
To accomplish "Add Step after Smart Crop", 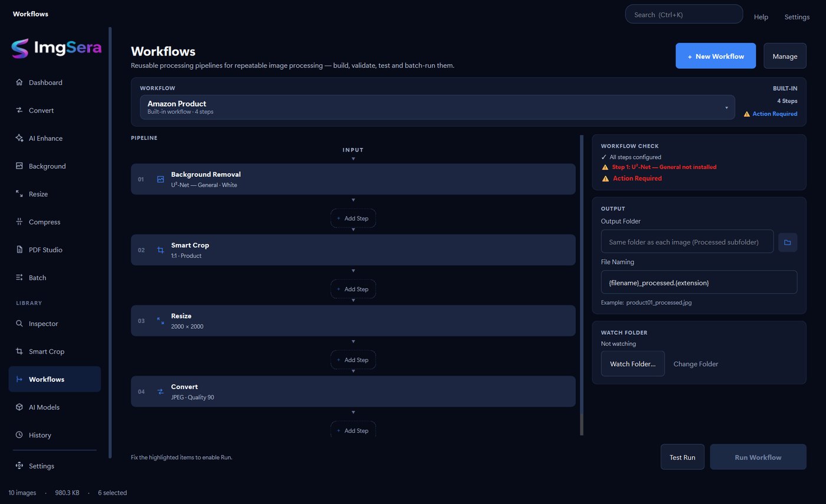I will point(353,289).
